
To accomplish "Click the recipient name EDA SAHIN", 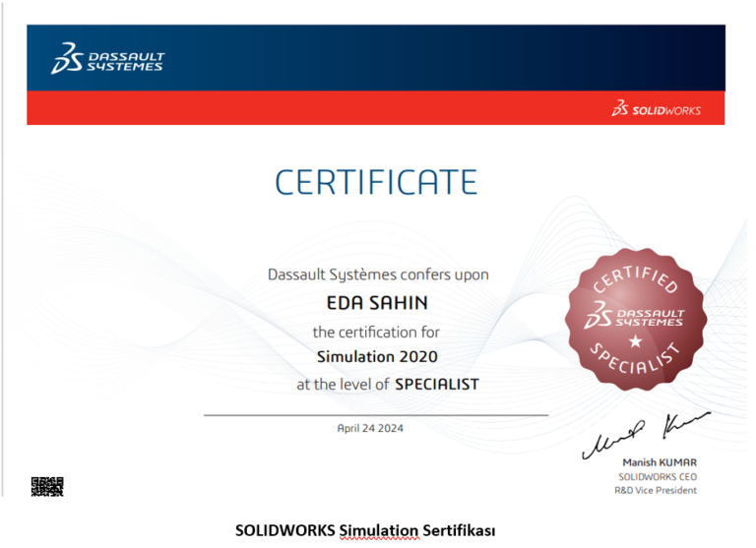I will click(x=377, y=302).
